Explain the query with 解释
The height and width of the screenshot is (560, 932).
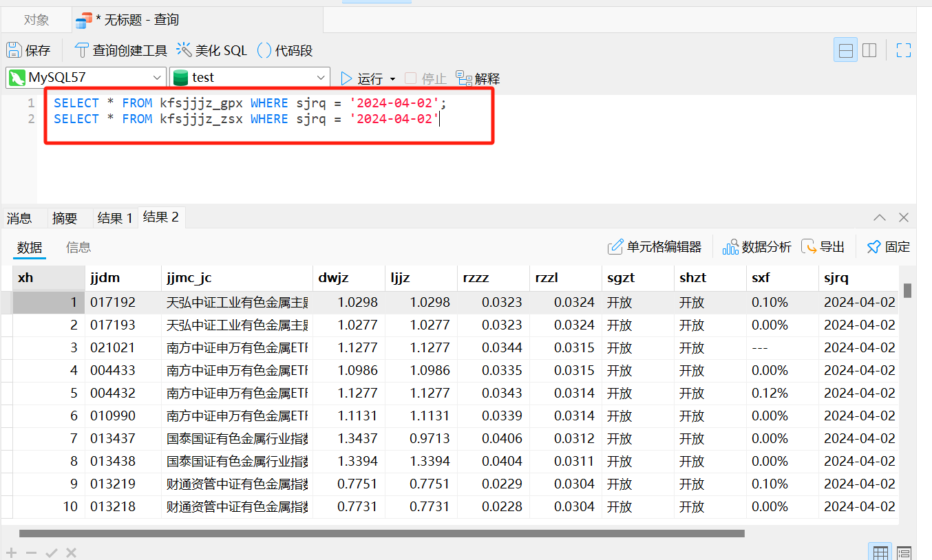coord(478,78)
